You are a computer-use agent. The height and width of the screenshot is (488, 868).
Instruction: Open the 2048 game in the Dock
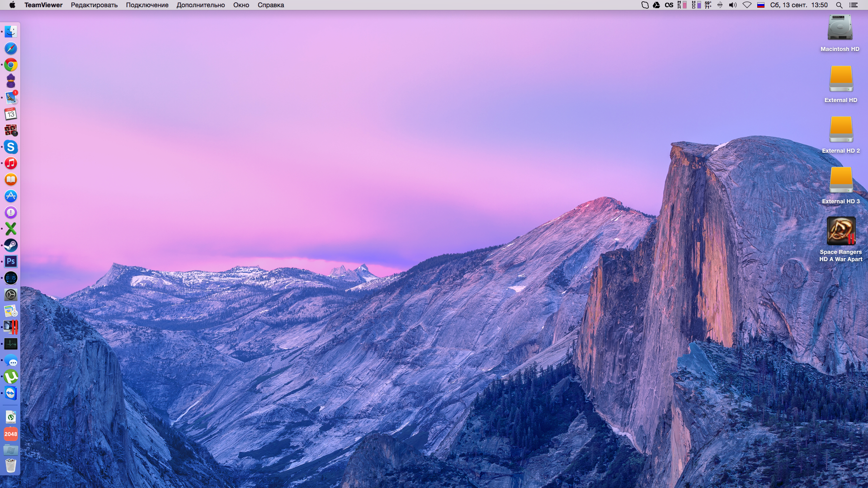(11, 434)
